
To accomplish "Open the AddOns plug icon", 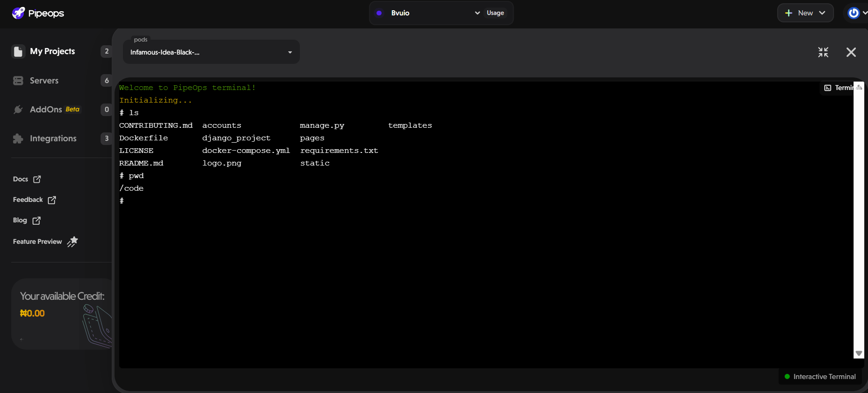I will coord(18,110).
